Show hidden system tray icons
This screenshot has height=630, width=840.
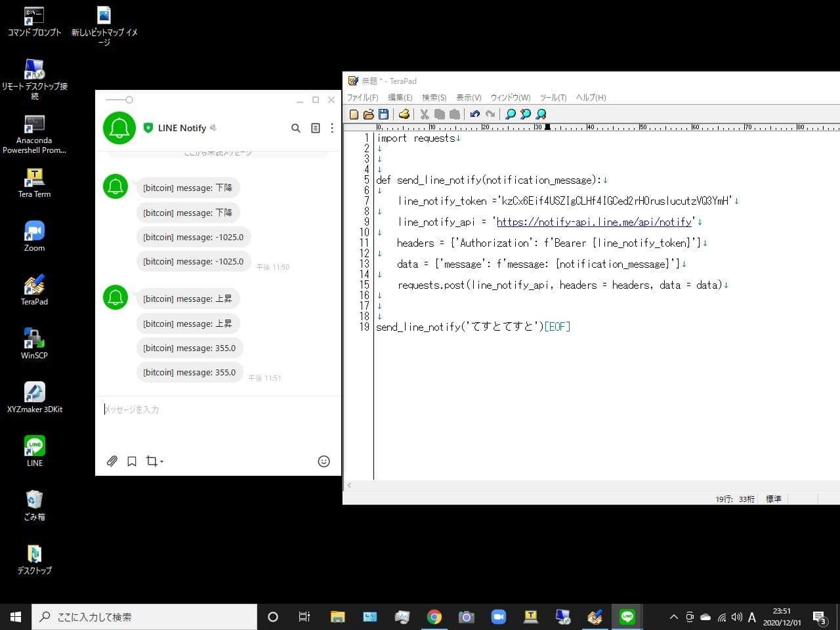pos(673,617)
